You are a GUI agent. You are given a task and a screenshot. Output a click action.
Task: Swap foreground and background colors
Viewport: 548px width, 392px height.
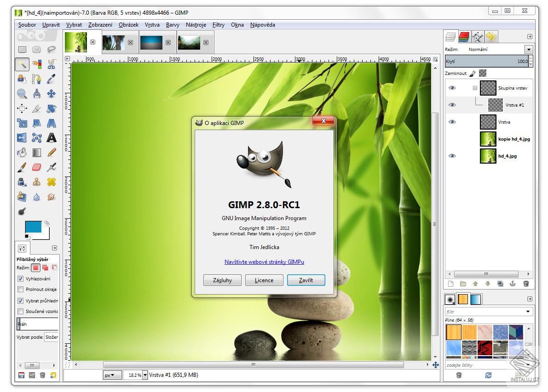47,223
